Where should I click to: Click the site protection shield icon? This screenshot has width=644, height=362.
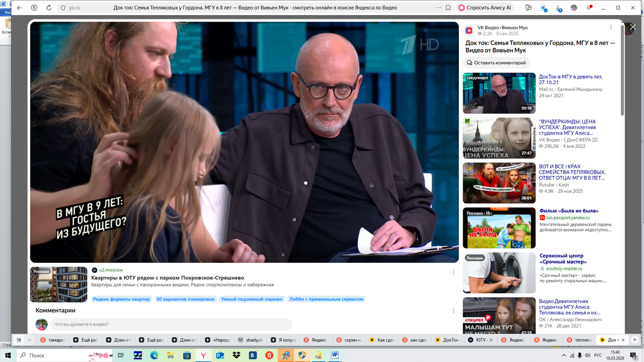point(63,8)
